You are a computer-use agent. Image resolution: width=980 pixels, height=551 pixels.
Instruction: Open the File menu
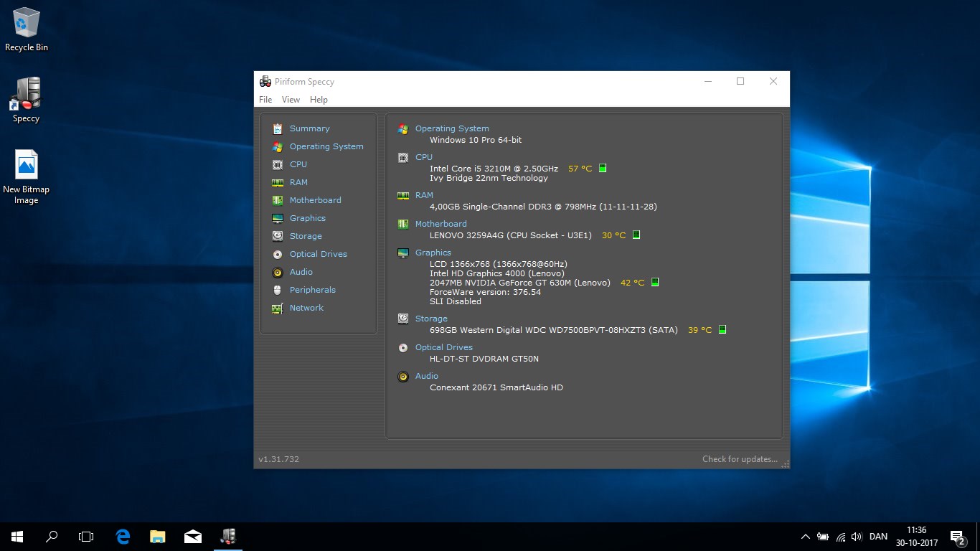point(265,100)
